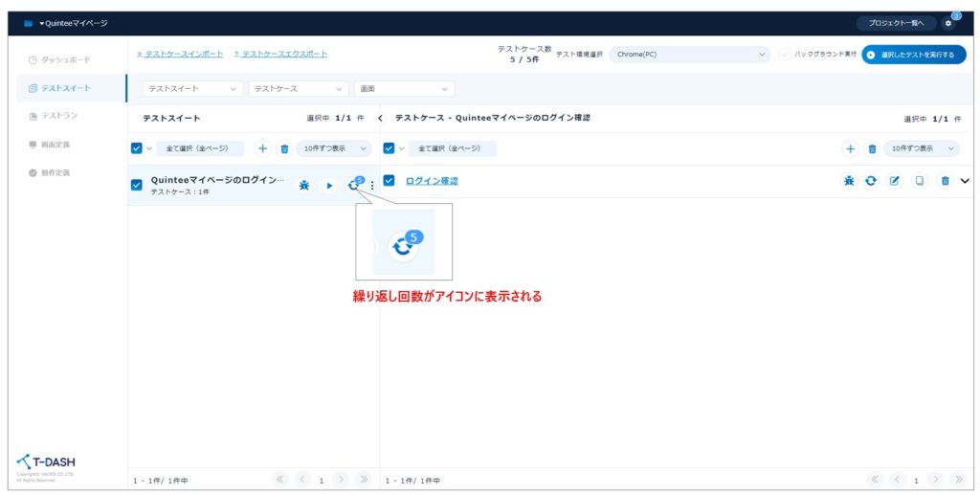Click the 選択したテストを実行する button

pos(913,55)
